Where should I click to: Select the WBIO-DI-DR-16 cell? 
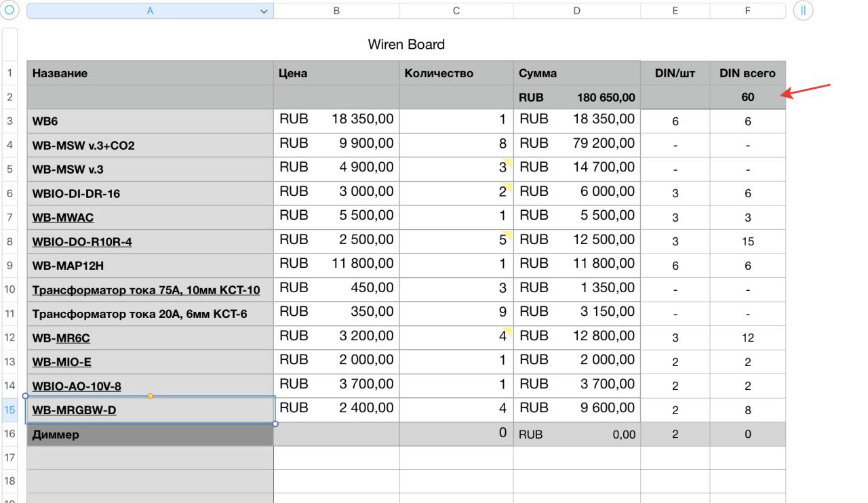[x=151, y=193]
